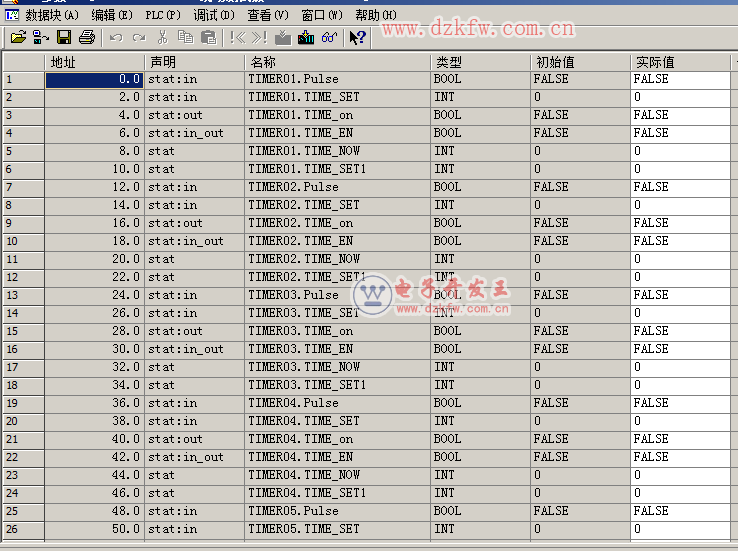738x551 pixels.
Task: Click the Print toolbar icon
Action: [87, 38]
